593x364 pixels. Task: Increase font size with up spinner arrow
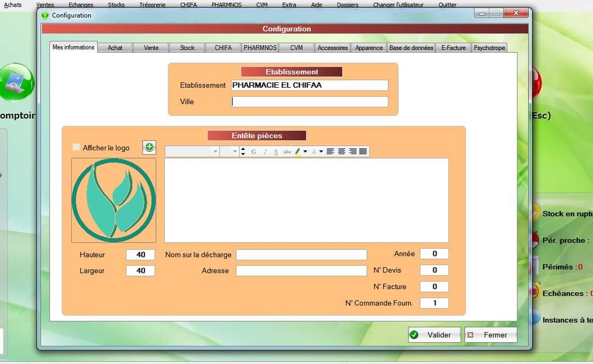click(243, 149)
